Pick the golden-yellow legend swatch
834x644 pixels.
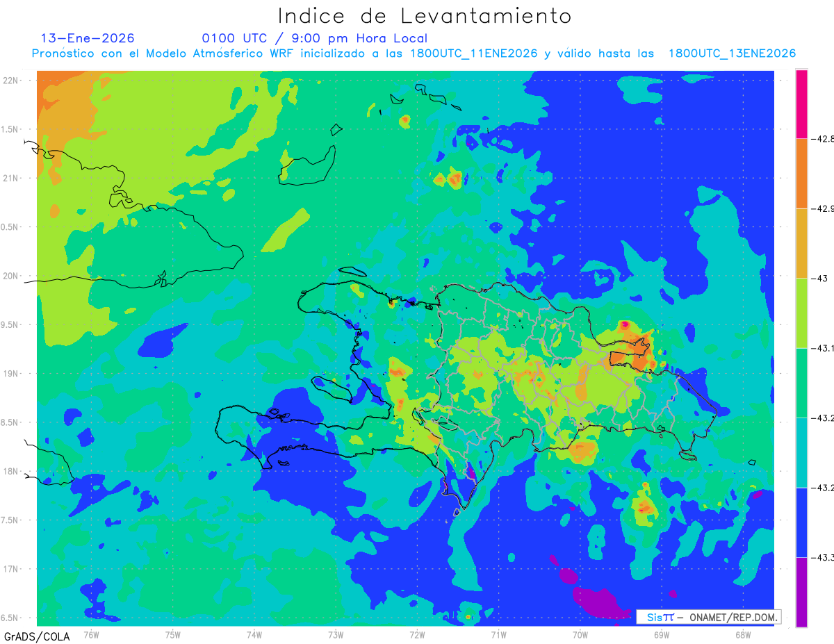[801, 243]
